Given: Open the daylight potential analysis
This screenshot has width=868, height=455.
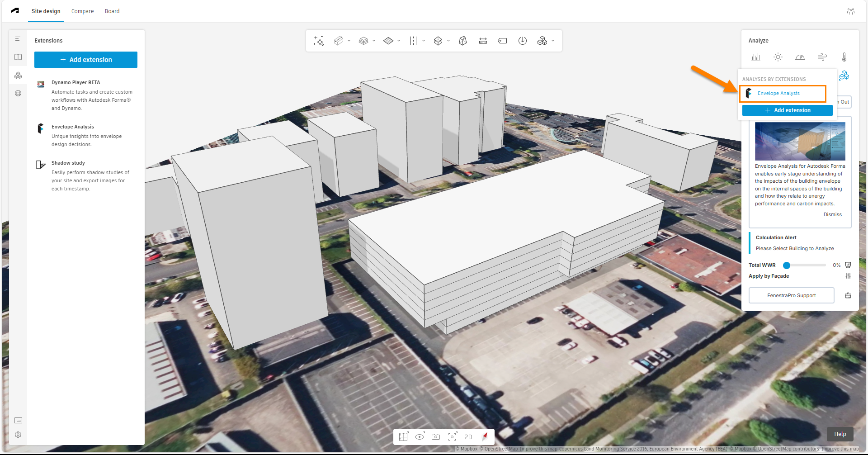Looking at the screenshot, I should pyautogui.click(x=800, y=57).
